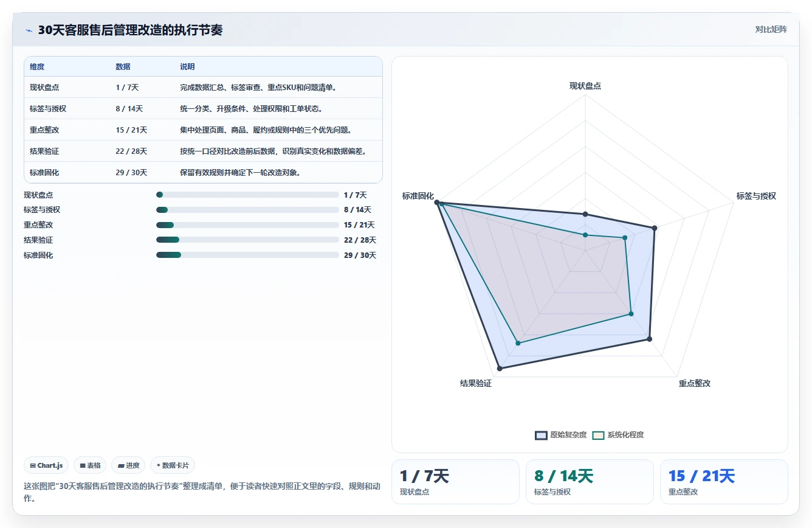Click the 标准固化 progress bar
The width and height of the screenshot is (812, 528).
247,255
